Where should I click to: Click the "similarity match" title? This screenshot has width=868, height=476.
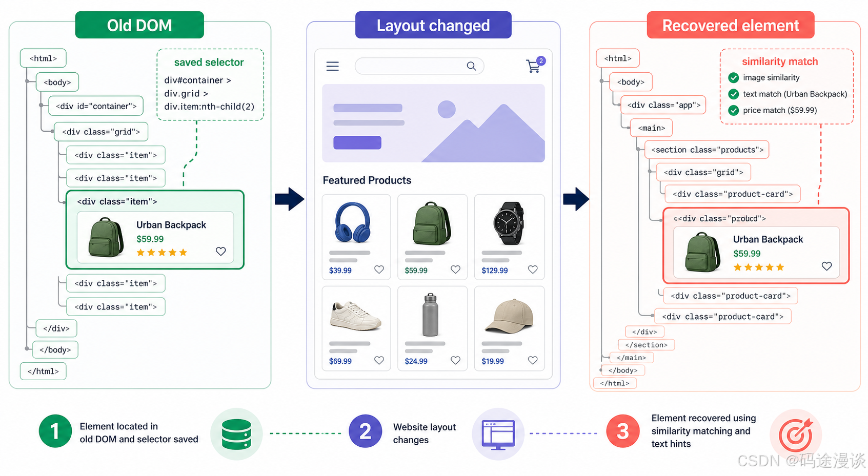coord(780,61)
